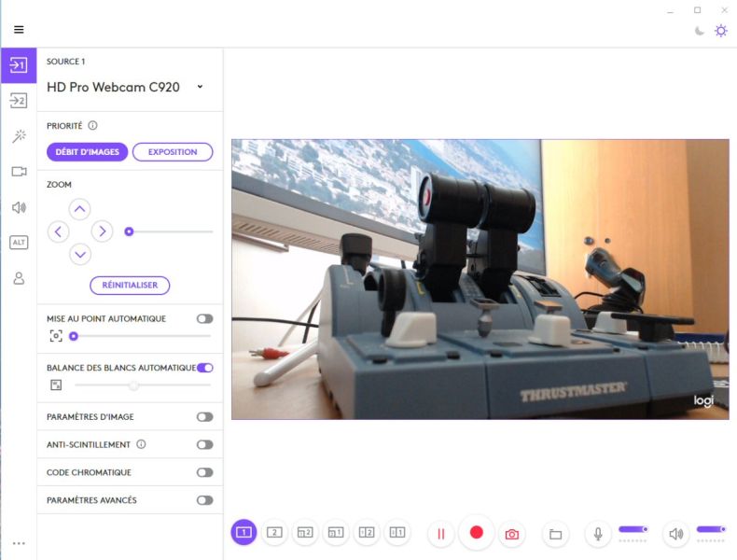The height and width of the screenshot is (560, 737).
Task: Pan the zoom view right
Action: 102,231
